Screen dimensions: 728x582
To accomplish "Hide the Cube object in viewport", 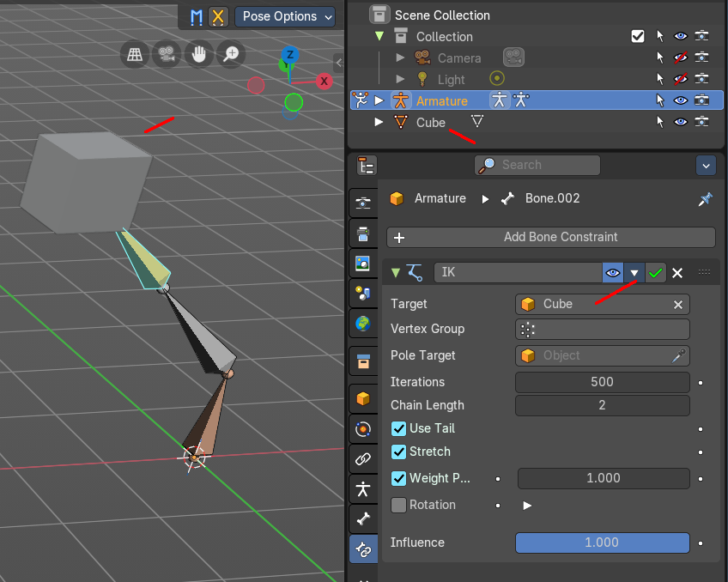I will click(x=681, y=122).
